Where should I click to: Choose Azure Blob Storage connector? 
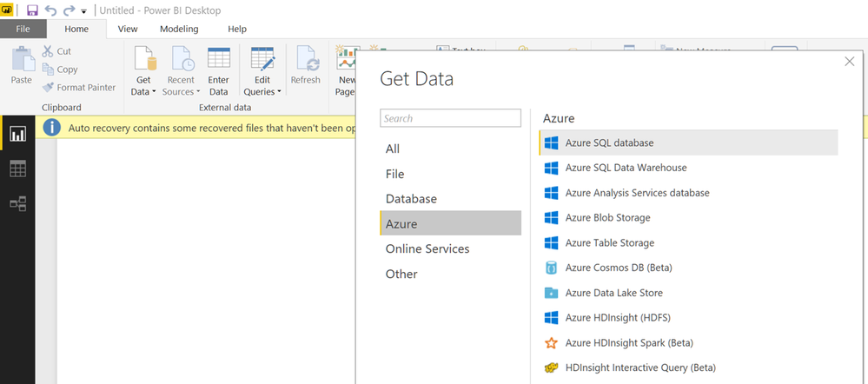click(607, 217)
